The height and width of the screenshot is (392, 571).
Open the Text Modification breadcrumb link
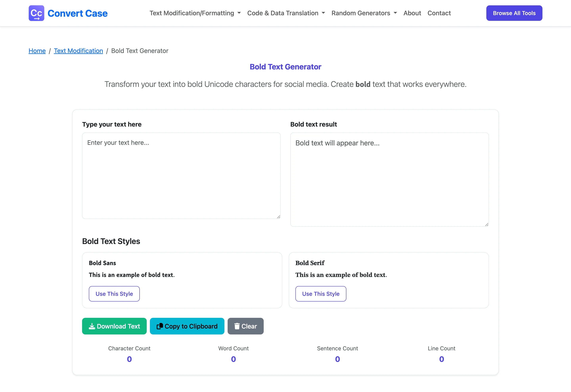tap(78, 51)
